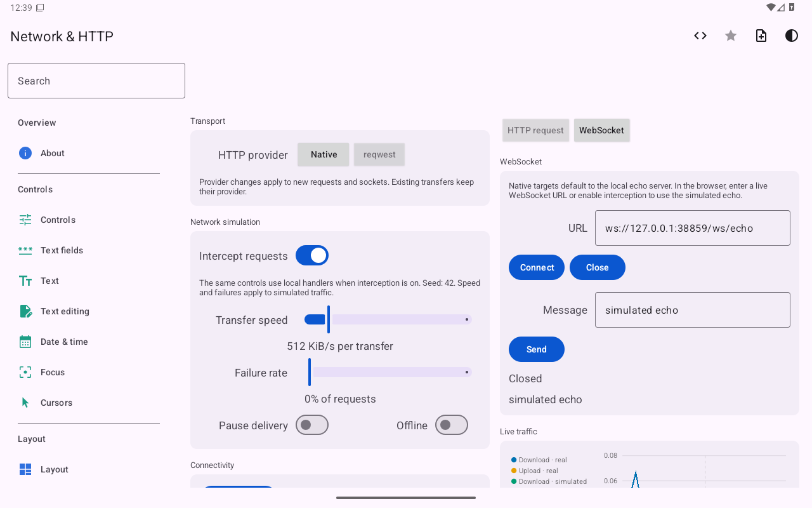Click the Layout grid icon
The image size is (812, 508).
25,469
